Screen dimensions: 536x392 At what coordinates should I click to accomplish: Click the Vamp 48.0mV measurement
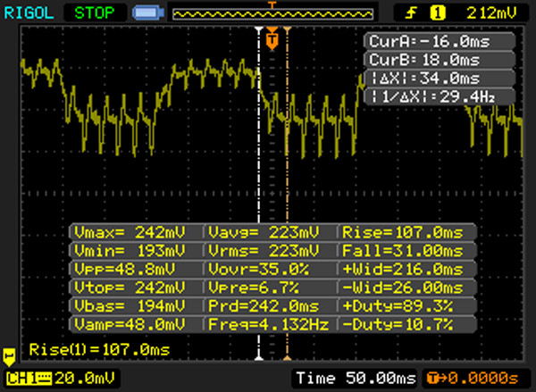point(136,324)
